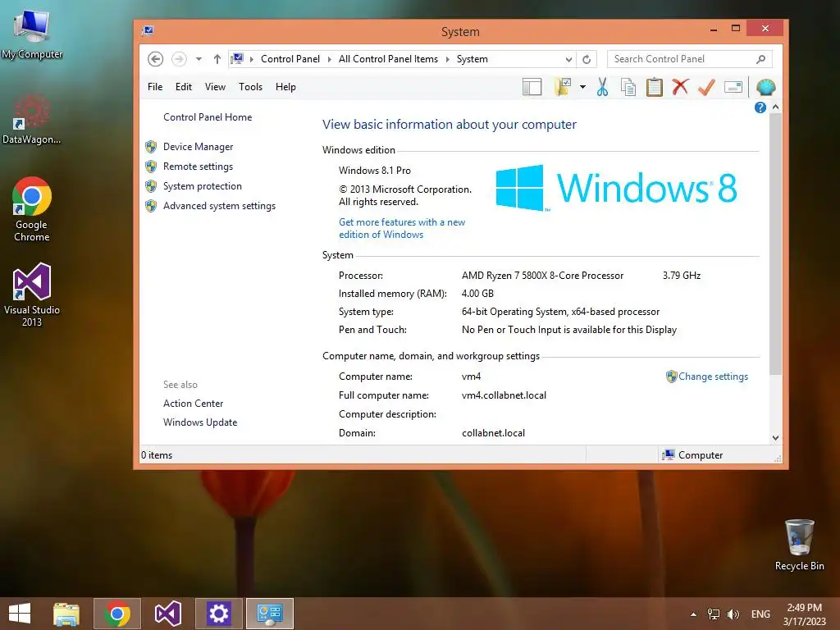
Task: Open the recent locations dropdown arrow
Action: (199, 59)
